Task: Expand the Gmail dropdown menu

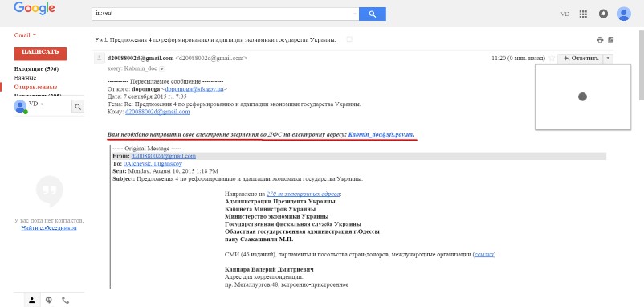Action: coord(25,35)
